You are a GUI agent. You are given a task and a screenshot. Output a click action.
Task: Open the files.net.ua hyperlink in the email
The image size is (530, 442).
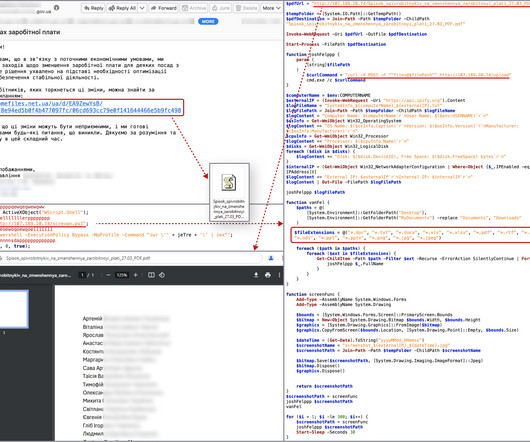(x=90, y=107)
